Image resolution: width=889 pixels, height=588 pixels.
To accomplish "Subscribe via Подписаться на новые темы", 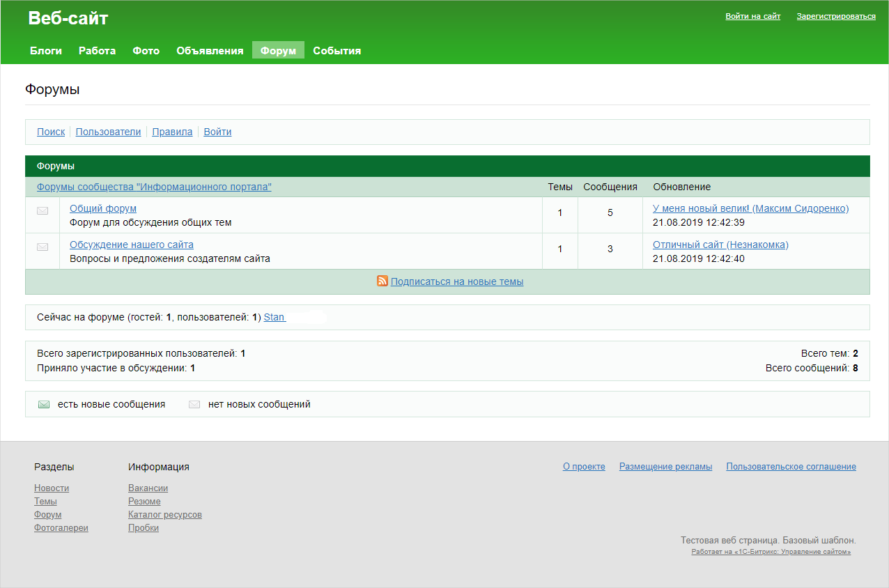I will pyautogui.click(x=456, y=281).
